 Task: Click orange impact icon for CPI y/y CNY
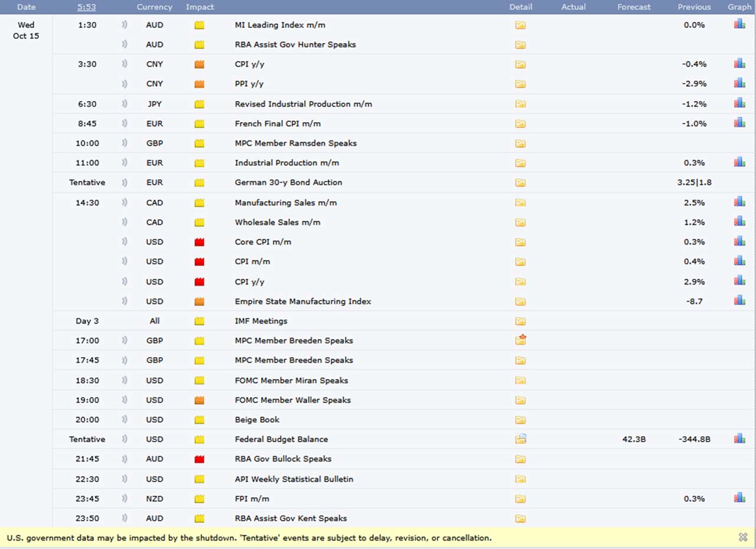[x=199, y=64]
